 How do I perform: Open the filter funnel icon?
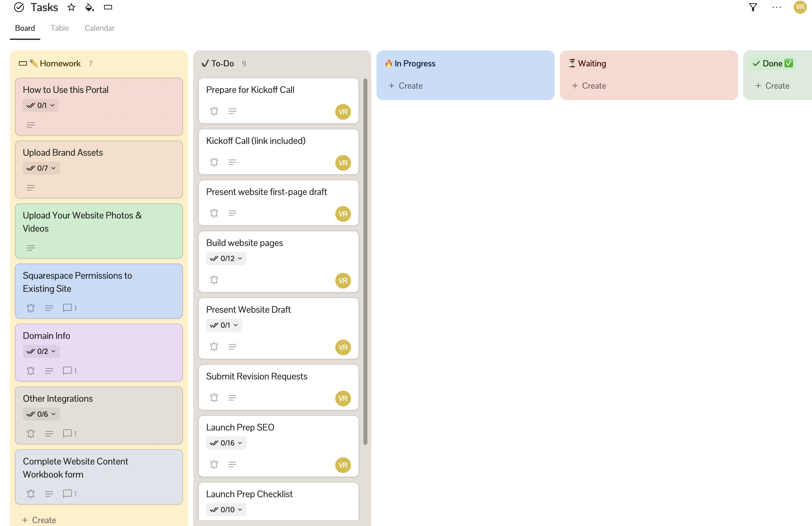click(x=753, y=7)
